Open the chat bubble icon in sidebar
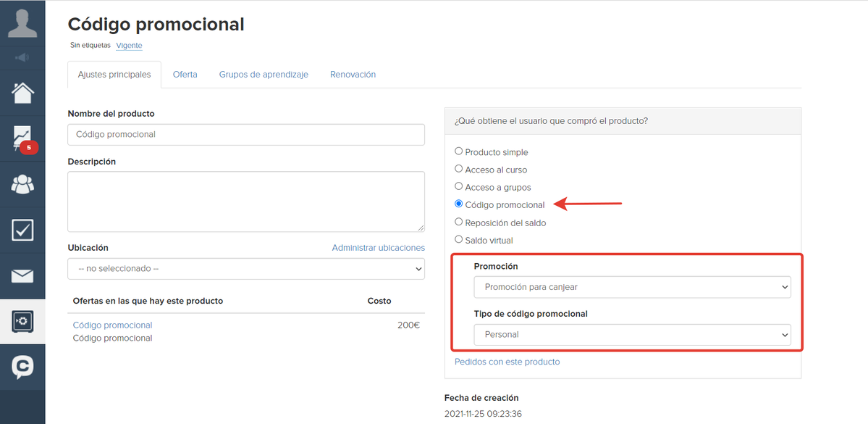 point(22,367)
